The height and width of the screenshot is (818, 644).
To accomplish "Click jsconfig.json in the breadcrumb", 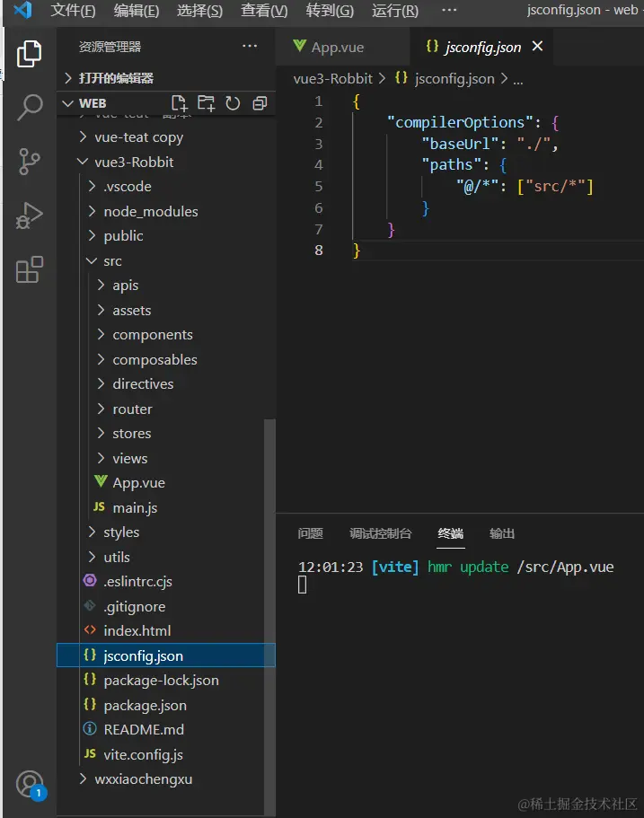I will [x=454, y=79].
